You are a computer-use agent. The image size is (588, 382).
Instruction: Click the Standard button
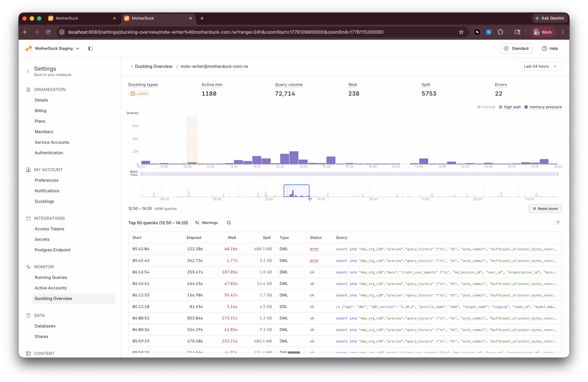[516, 48]
